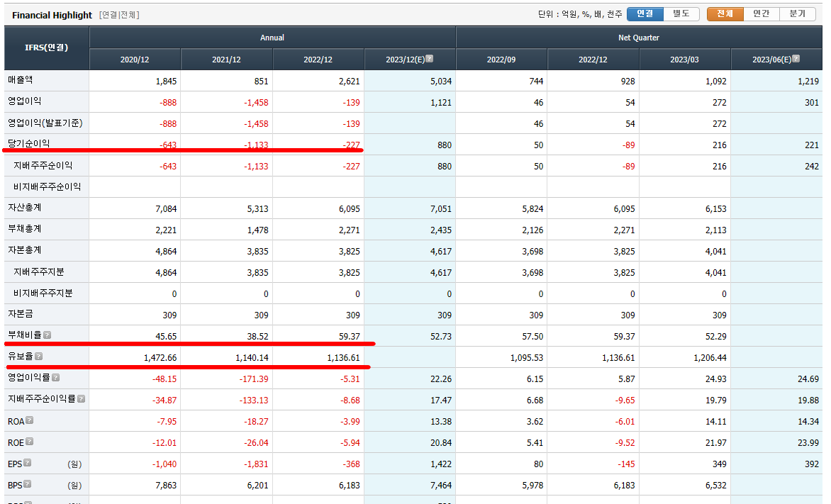Click 유보율 value 1,206.44
The height and width of the screenshot is (504, 831).
pyautogui.click(x=710, y=358)
